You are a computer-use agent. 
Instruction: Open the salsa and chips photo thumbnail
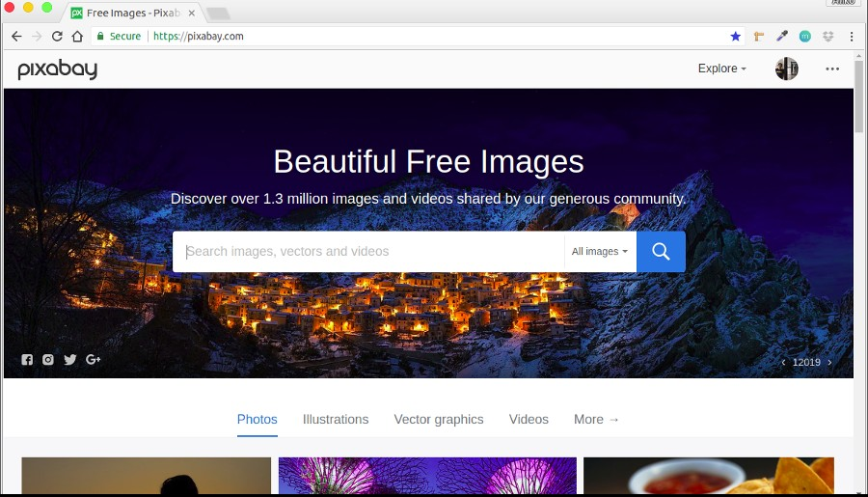pos(709,476)
